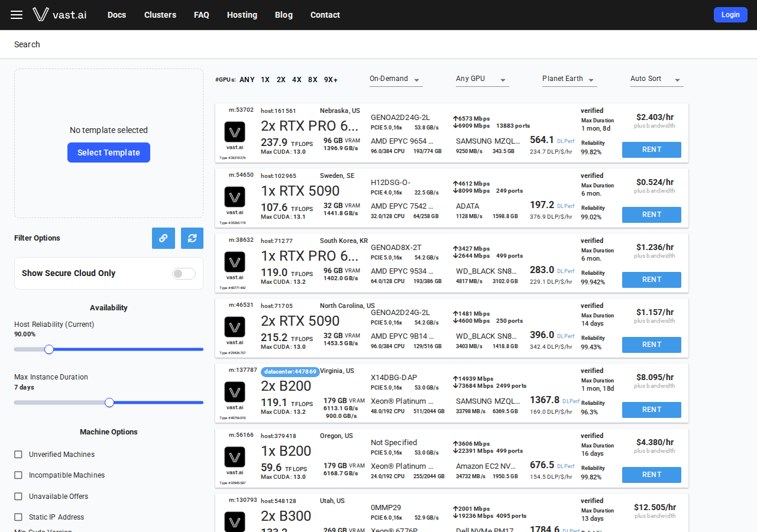Rent the $2.403/hr 2x RTX PRO offer
The image size is (757, 532).
point(652,150)
